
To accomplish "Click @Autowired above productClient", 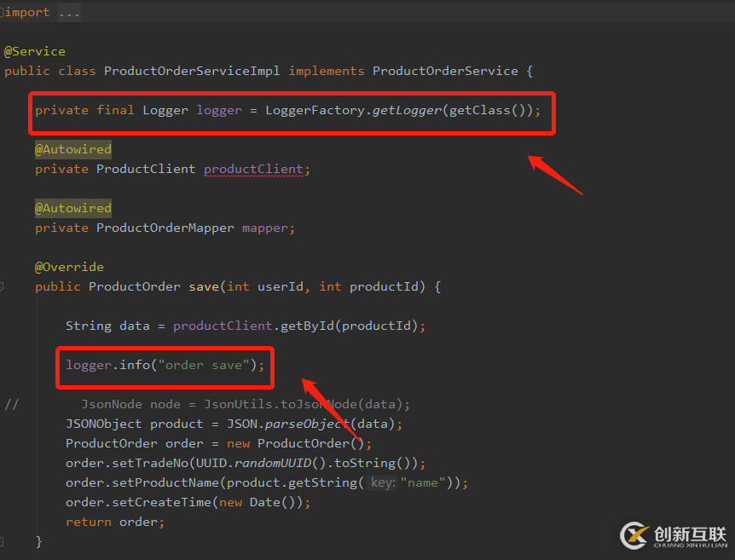I will (x=73, y=149).
